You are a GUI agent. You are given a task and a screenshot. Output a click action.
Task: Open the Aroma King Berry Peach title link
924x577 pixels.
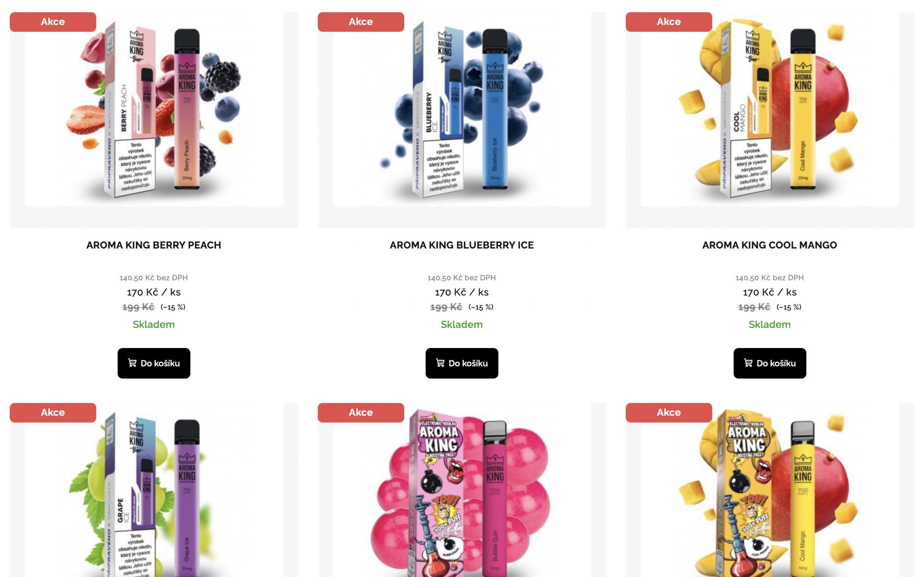click(x=153, y=245)
